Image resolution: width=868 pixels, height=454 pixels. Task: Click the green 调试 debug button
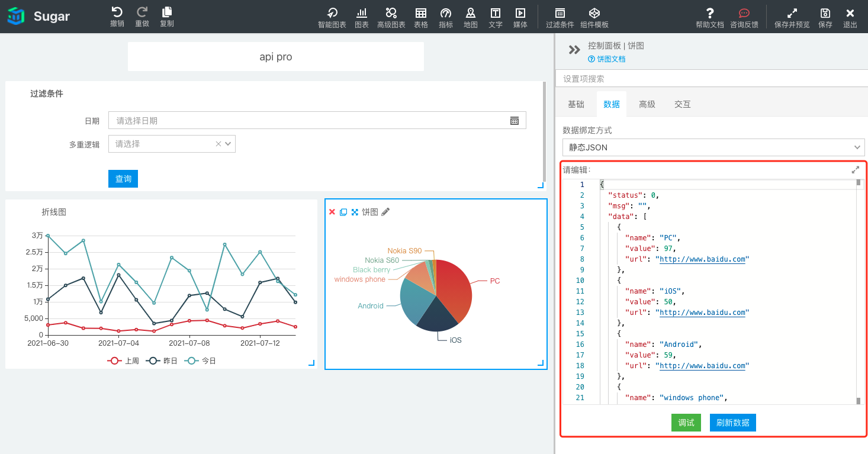click(686, 423)
